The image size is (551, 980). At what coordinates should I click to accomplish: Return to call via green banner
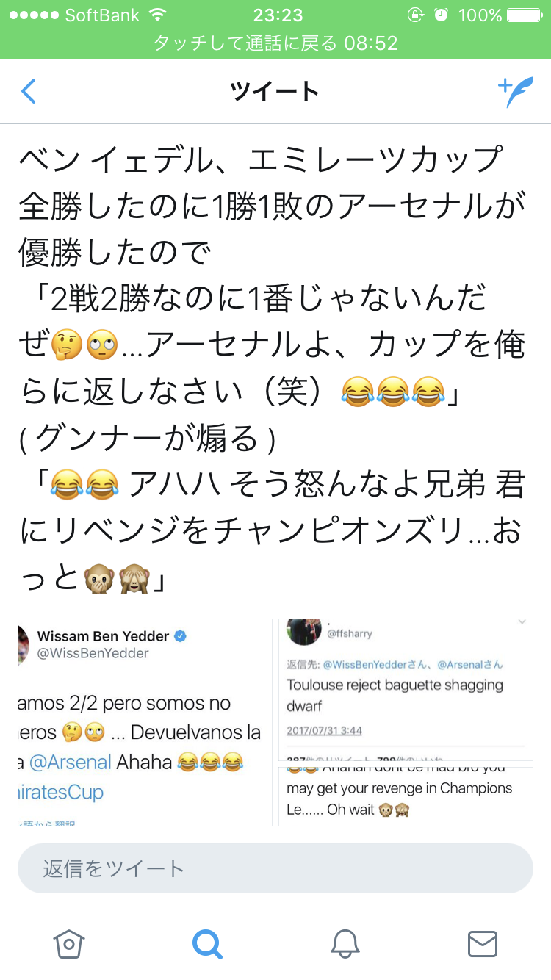(x=275, y=43)
